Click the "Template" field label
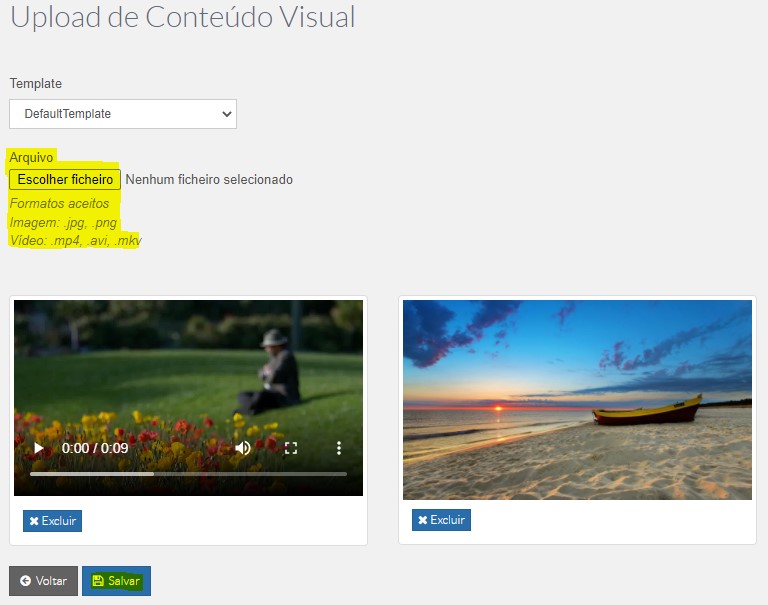This screenshot has height=605, width=768. click(x=36, y=83)
